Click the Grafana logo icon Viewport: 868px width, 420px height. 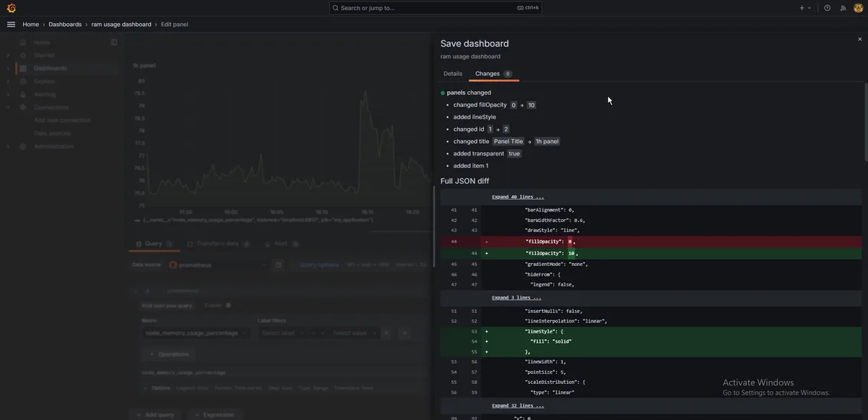coord(11,8)
